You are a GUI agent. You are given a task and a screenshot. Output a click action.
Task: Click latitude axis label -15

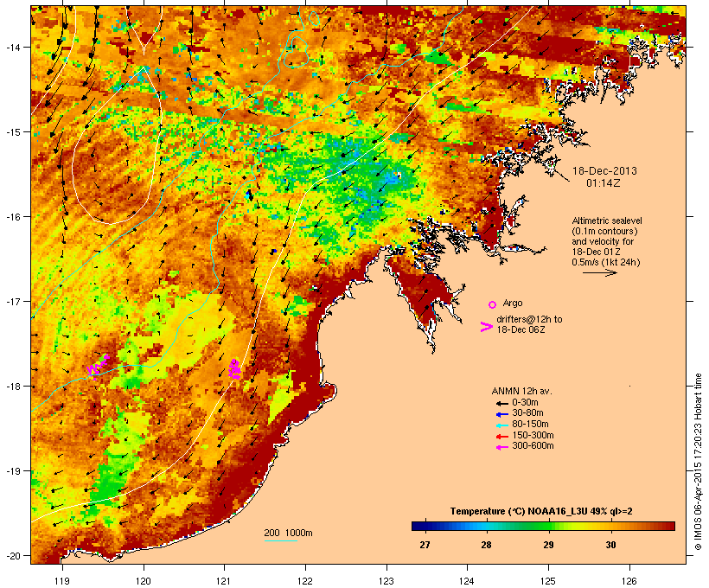[x=12, y=132]
